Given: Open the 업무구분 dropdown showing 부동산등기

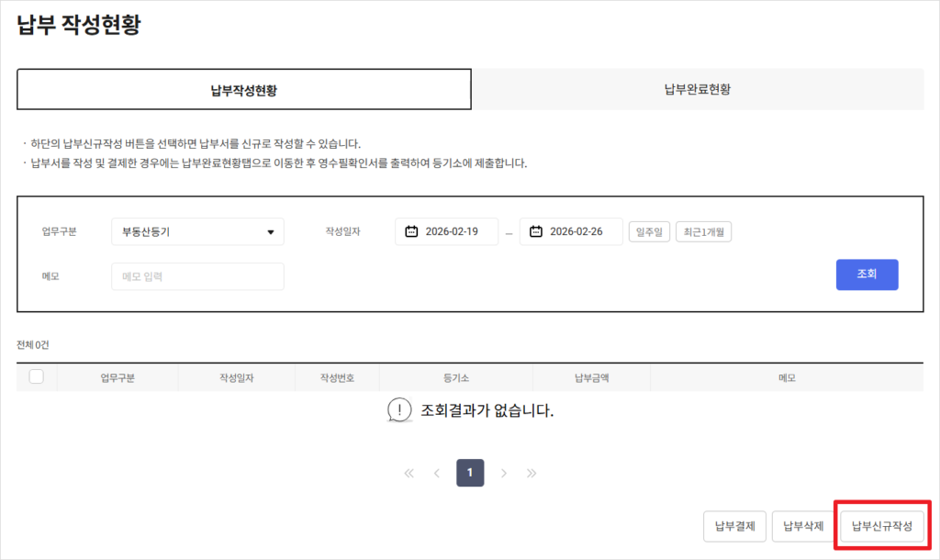Looking at the screenshot, I should coord(197,231).
